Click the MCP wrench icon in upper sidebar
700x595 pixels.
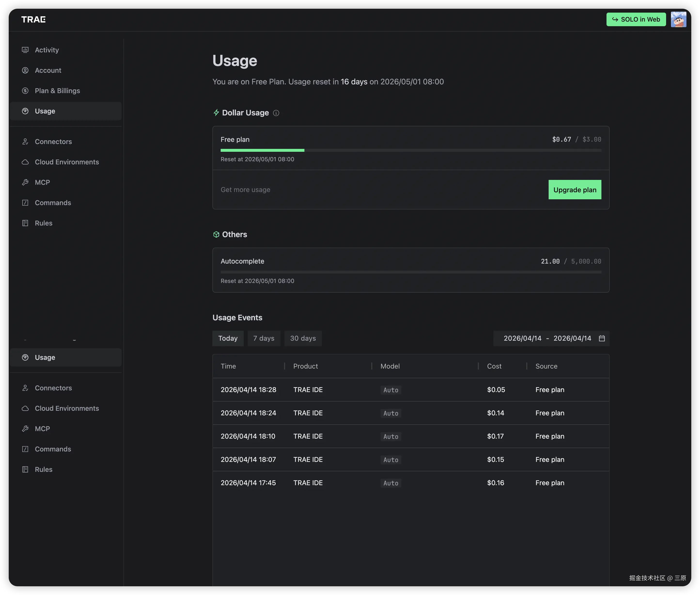point(25,183)
